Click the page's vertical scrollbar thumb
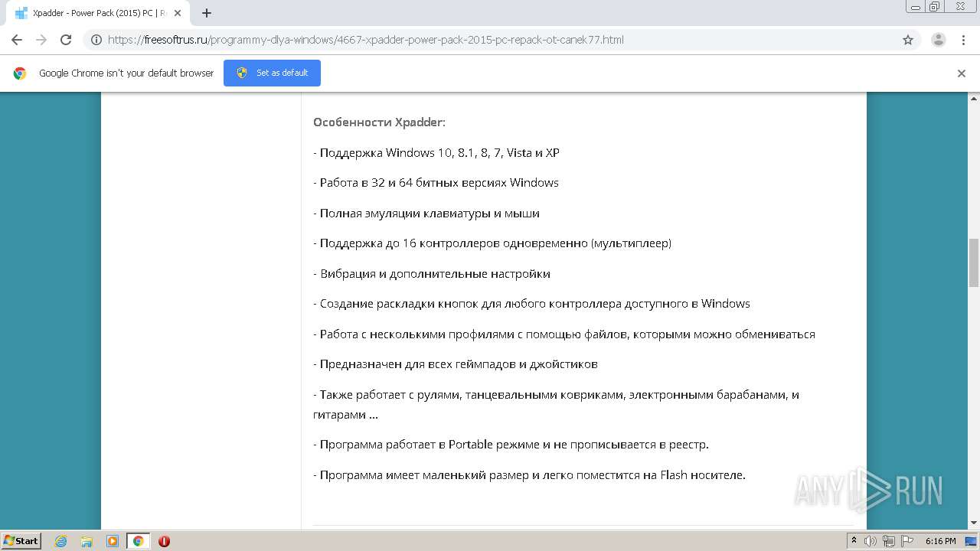The width and height of the screenshot is (980, 551). (x=974, y=262)
